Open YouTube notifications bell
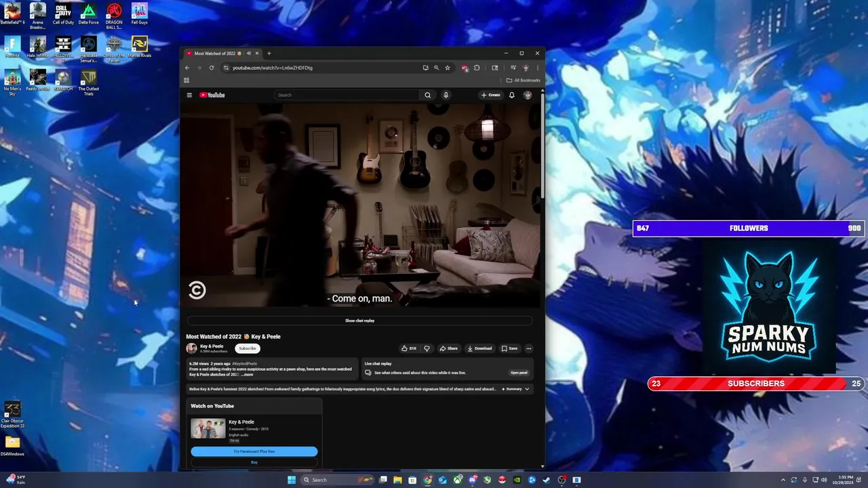This screenshot has height=488, width=868. click(x=512, y=95)
